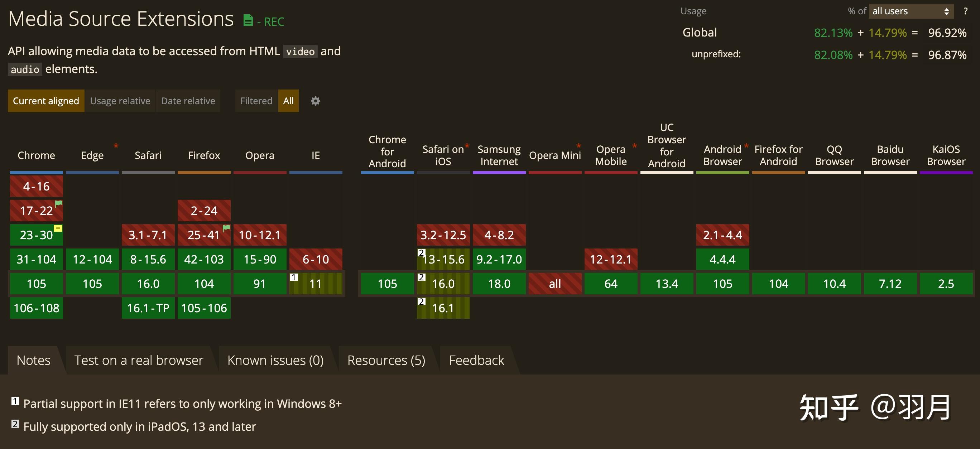Image resolution: width=980 pixels, height=449 pixels.
Task: Click the green REC spec document icon
Action: [x=248, y=20]
